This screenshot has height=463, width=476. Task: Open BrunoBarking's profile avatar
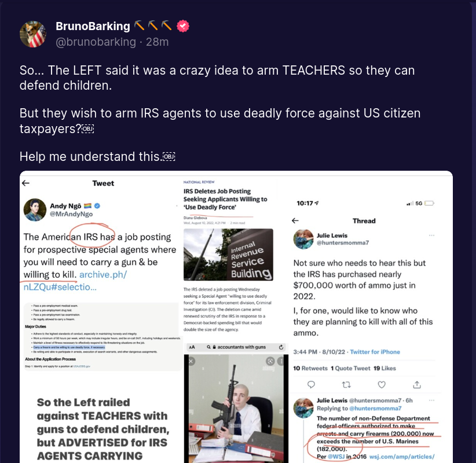pyautogui.click(x=33, y=34)
